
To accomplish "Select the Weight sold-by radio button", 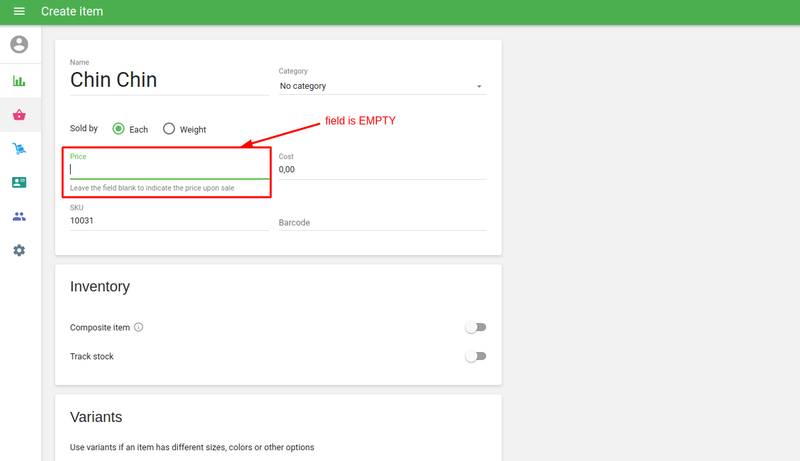I will point(169,129).
